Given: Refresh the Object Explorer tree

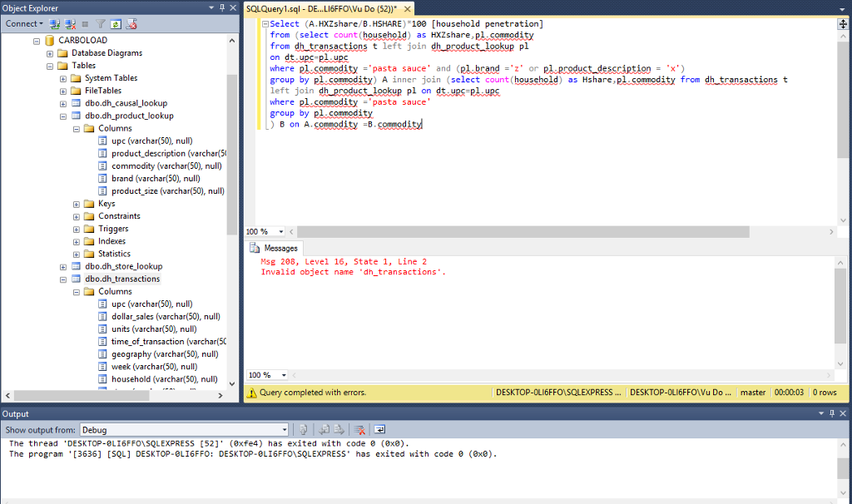Looking at the screenshot, I should [115, 23].
